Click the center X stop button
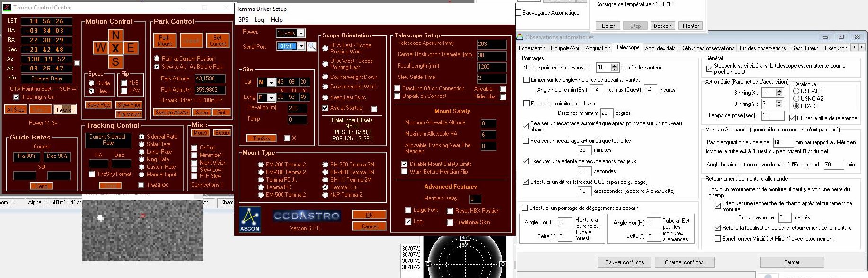Viewport: 868px width, 278px height. pyautogui.click(x=115, y=48)
